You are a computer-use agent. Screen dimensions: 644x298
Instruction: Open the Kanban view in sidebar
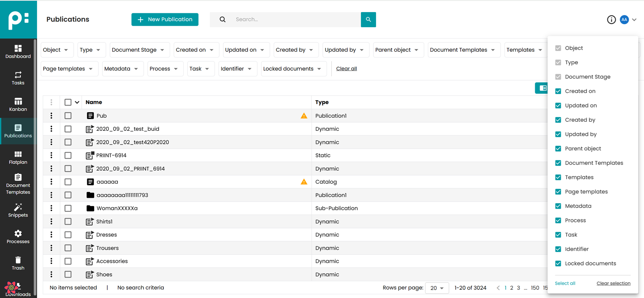click(x=18, y=104)
